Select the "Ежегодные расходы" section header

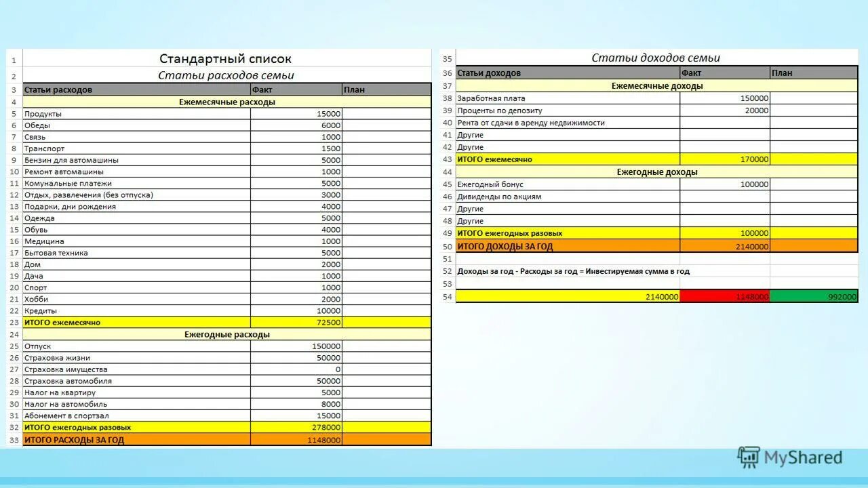(x=227, y=334)
